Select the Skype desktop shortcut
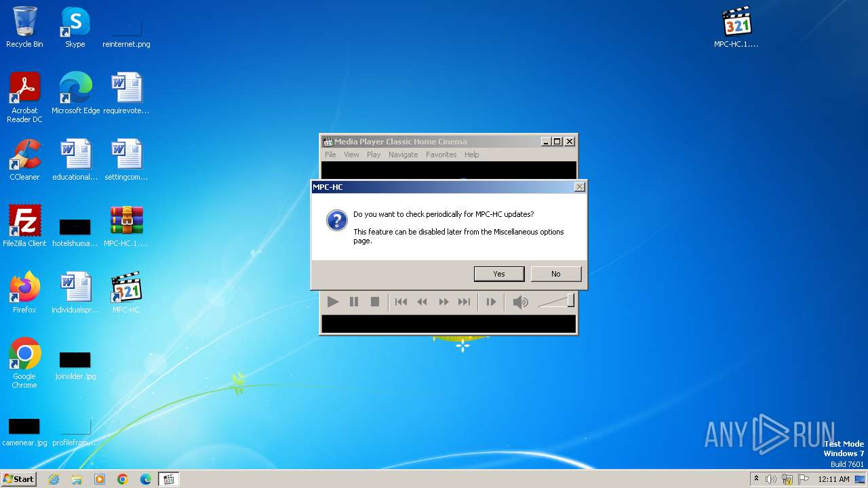Screen dimensions: 868x488 [x=75, y=27]
